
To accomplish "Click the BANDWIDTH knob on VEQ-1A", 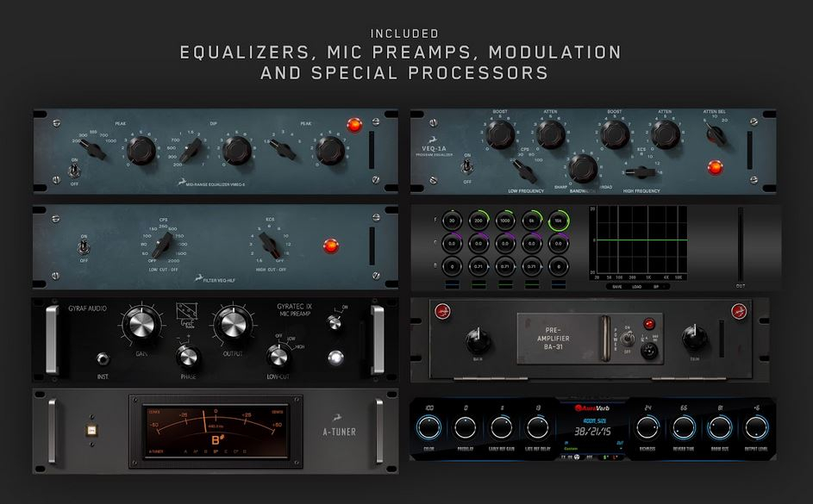I will pos(584,168).
